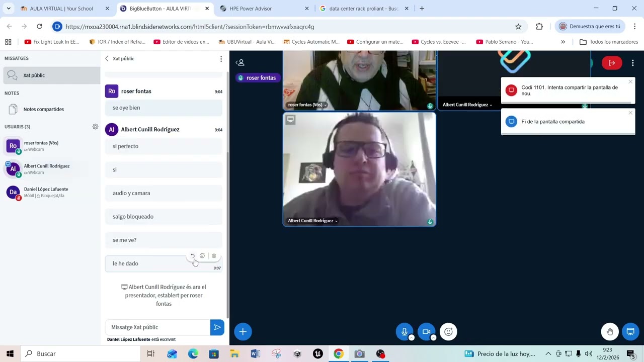Click the 'se oye bien' chat message
The width and height of the screenshot is (644, 362).
click(x=164, y=108)
